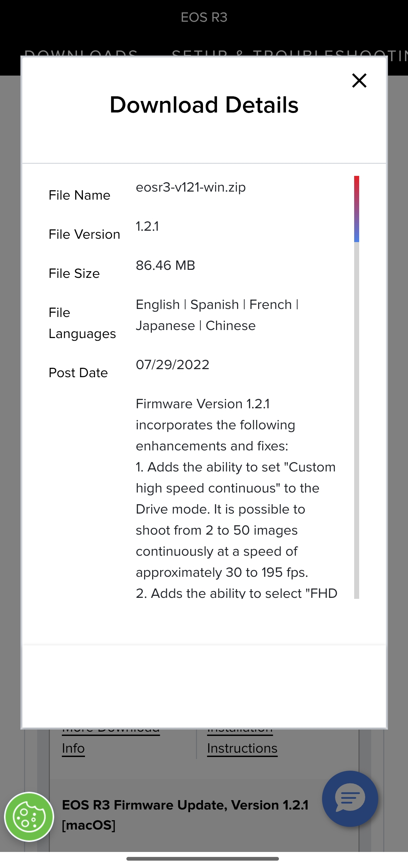Click the File Languages label
The height and width of the screenshot is (868, 408).
click(x=82, y=323)
